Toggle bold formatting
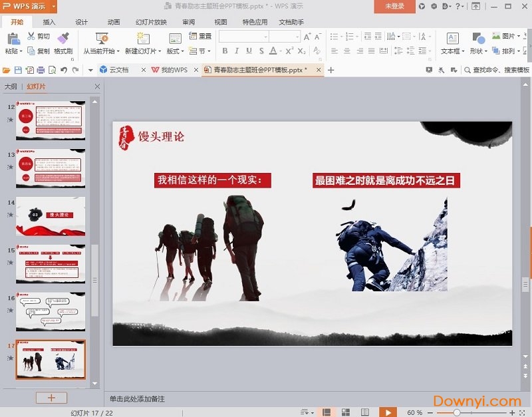 (225, 51)
